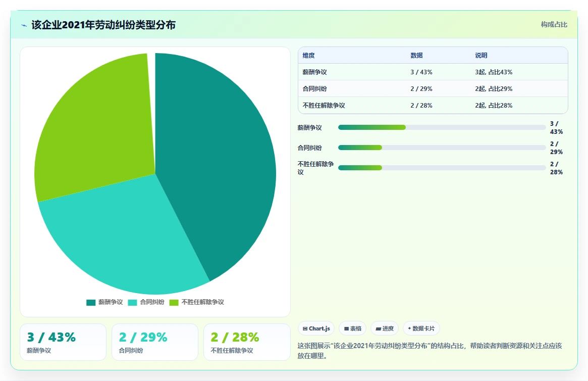Toggle the 合同纠纷 legend color box
The image size is (588, 381).
pyautogui.click(x=132, y=303)
